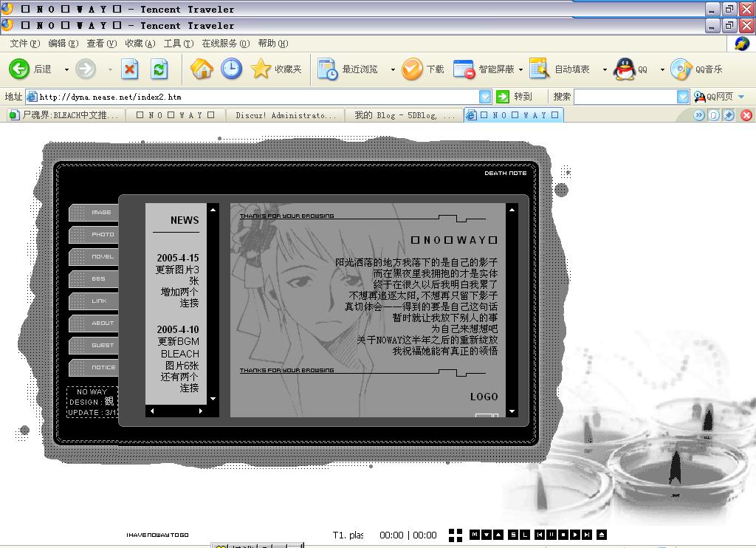
Task: Open the History clock icon
Action: coord(231,69)
